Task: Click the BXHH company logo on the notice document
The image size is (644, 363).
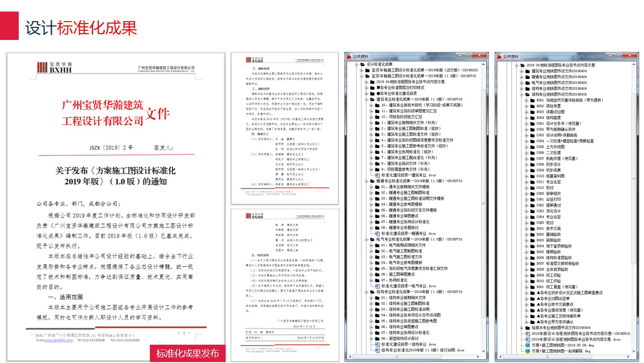Action: coord(54,68)
